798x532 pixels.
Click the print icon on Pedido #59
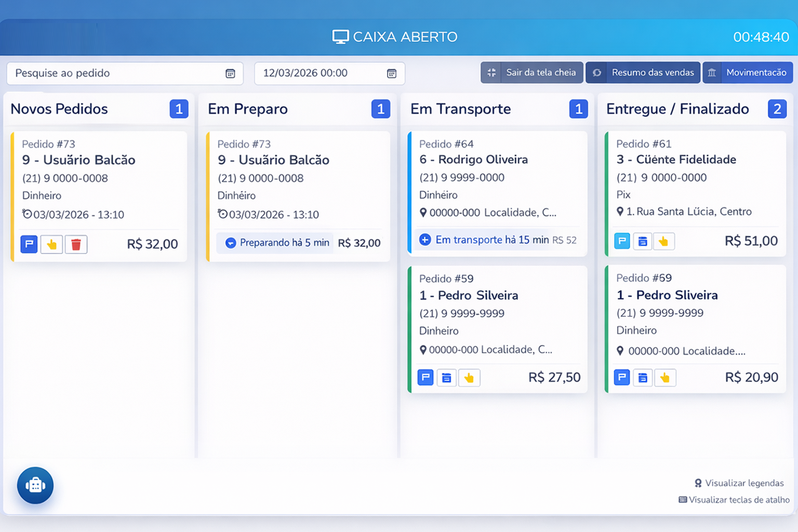(425, 378)
